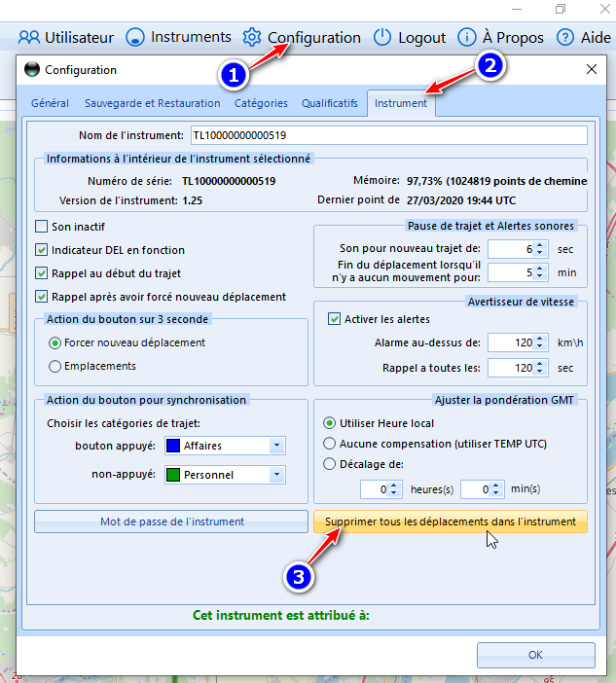Click the Configuration gear icon
The width and height of the screenshot is (616, 683).
[252, 38]
